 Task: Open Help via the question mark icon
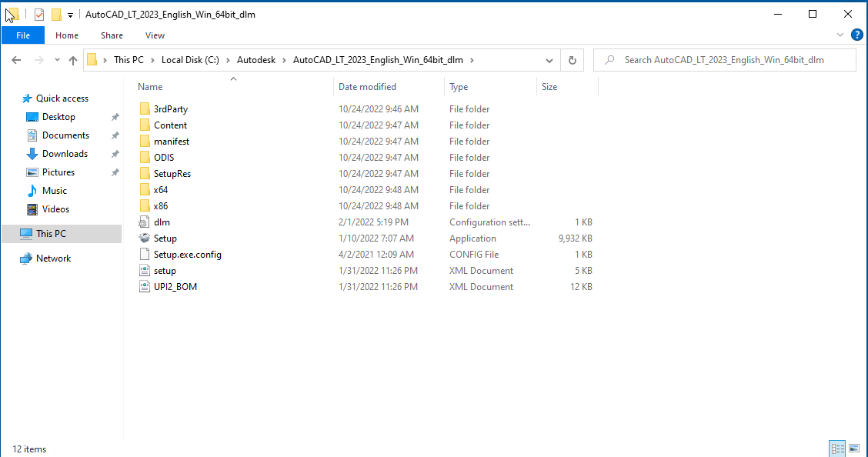(x=857, y=35)
